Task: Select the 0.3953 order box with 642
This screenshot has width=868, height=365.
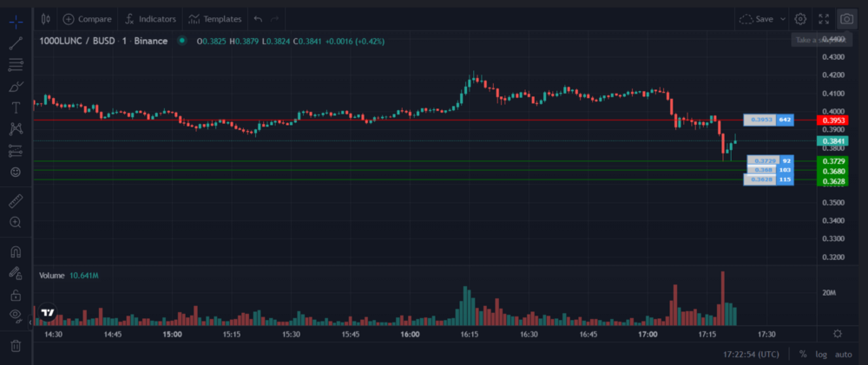Action: click(x=768, y=120)
